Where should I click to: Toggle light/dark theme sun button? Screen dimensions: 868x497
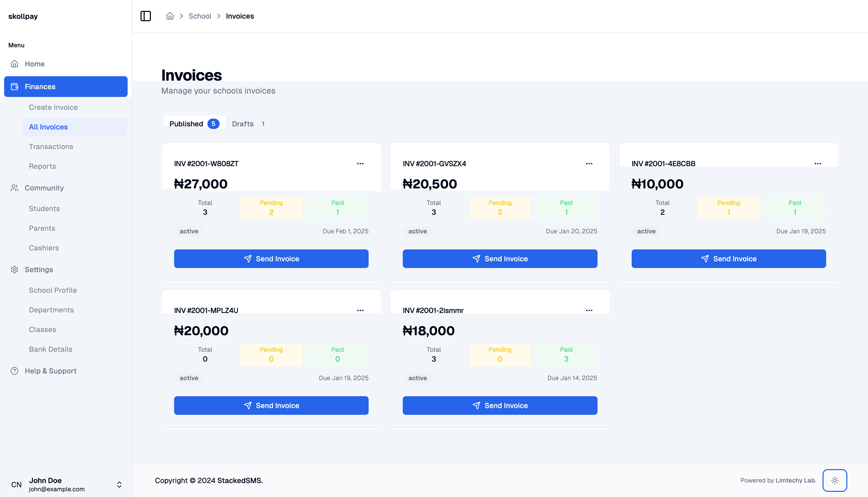point(835,481)
